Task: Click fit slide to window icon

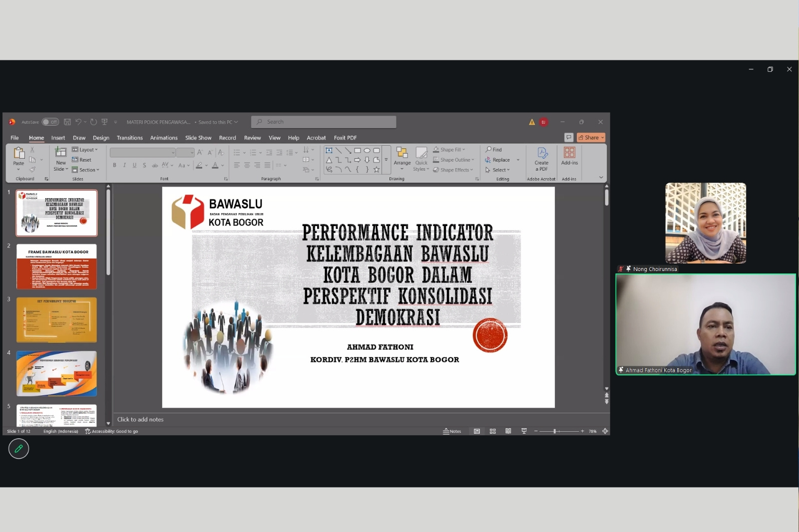Action: point(605,431)
